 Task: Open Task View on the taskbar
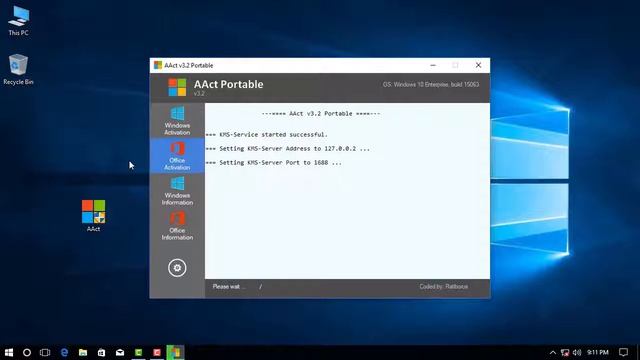(x=45, y=352)
